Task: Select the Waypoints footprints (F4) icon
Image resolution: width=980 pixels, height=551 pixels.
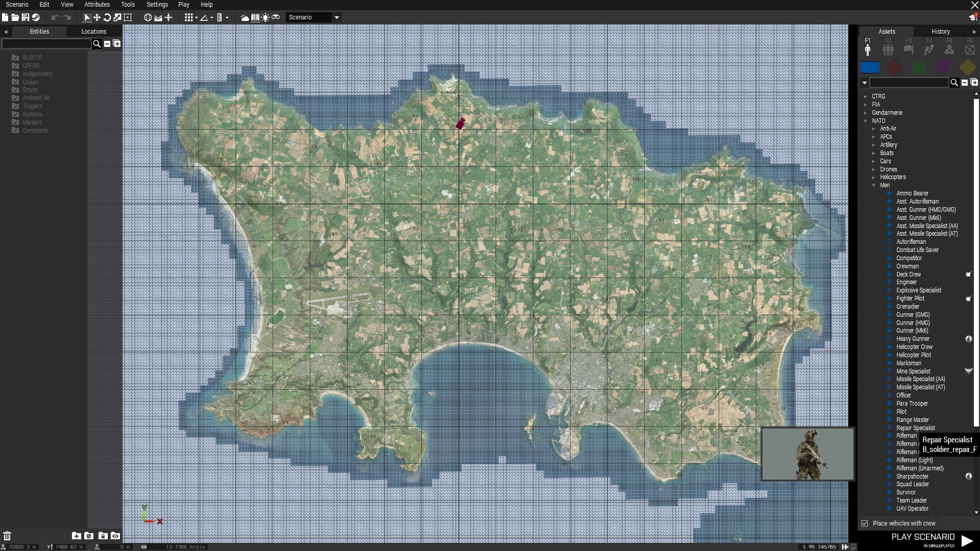Action: (x=929, y=49)
